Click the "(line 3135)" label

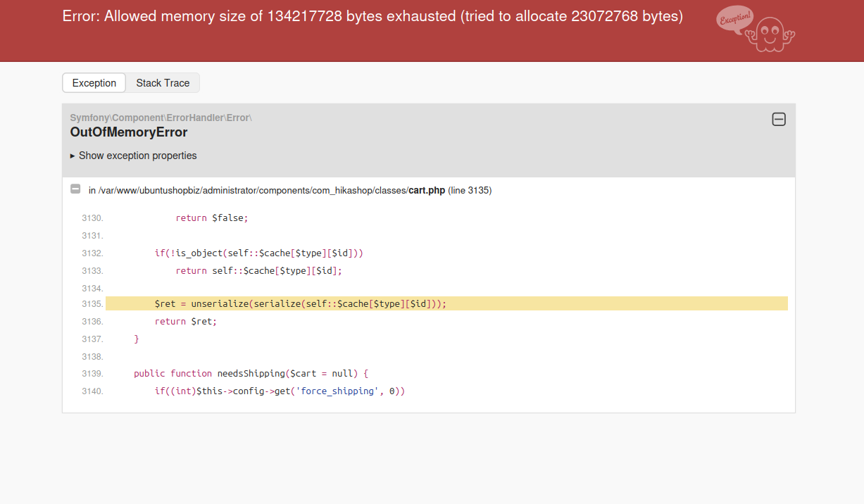[470, 190]
